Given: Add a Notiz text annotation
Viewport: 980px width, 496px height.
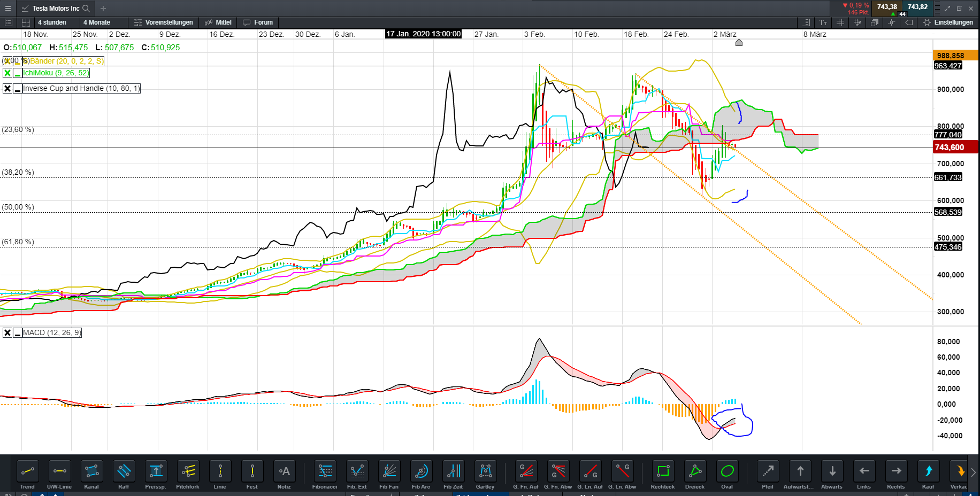Looking at the screenshot, I should [284, 475].
